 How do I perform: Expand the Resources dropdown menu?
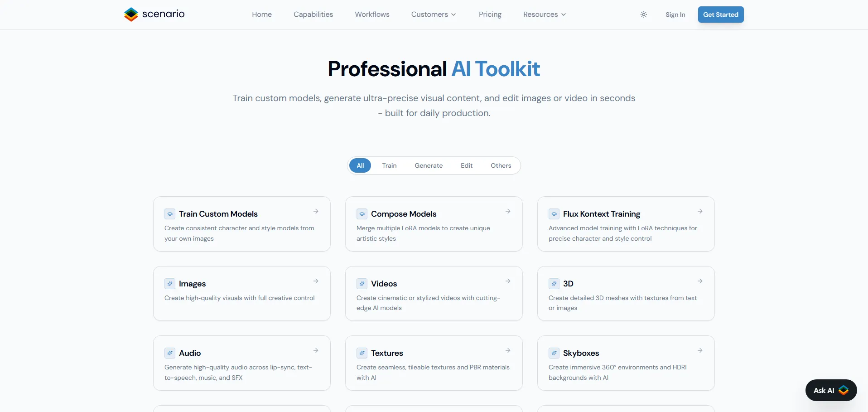(x=544, y=15)
